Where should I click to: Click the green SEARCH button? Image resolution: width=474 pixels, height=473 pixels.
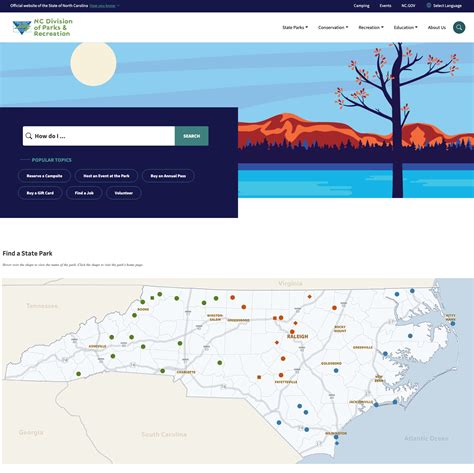pos(192,136)
